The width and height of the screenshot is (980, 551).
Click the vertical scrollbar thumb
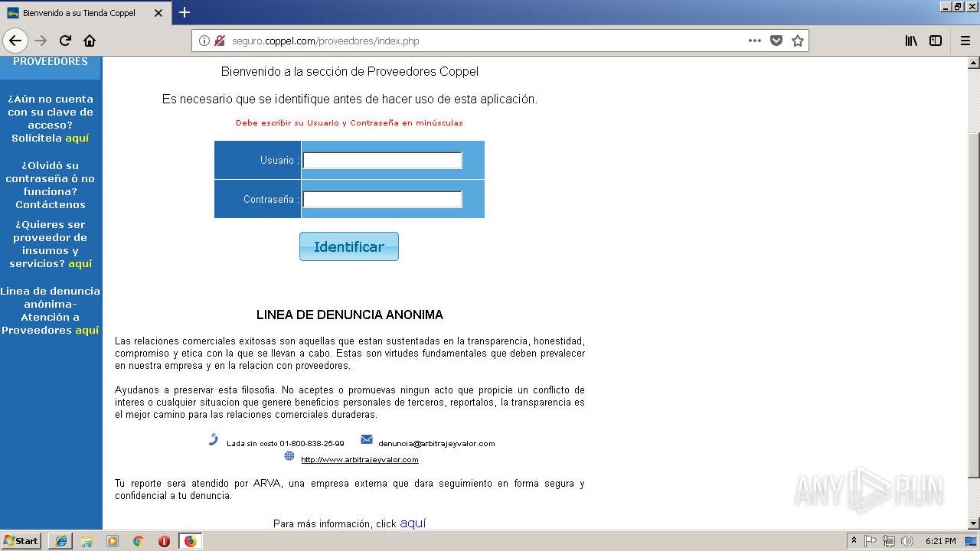[974, 306]
